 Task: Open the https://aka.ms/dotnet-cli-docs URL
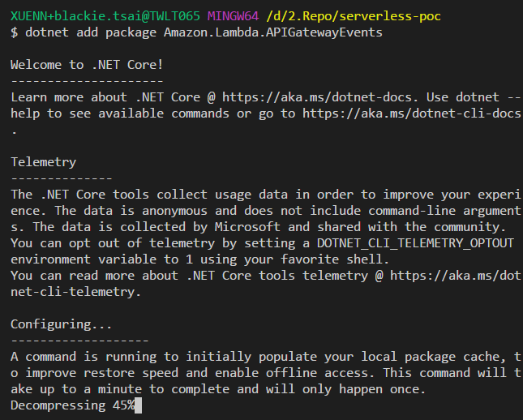point(412,113)
